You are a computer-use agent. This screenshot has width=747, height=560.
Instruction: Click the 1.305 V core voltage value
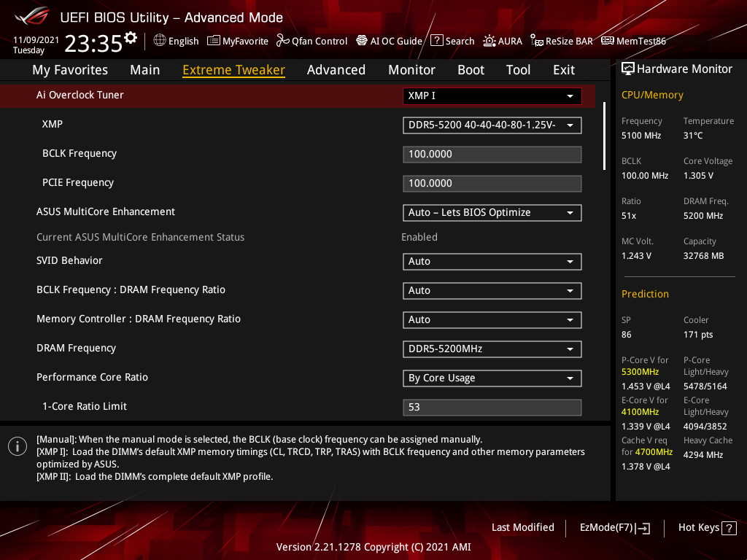[698, 176]
